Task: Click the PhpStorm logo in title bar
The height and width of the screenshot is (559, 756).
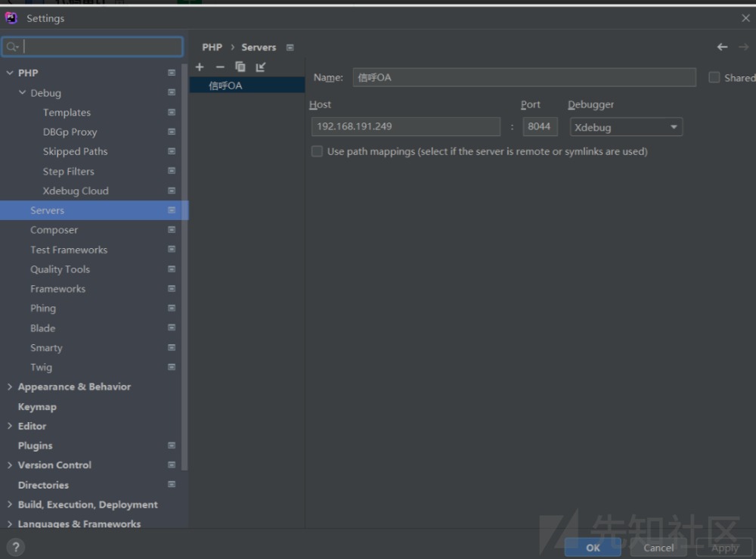Action: point(11,17)
